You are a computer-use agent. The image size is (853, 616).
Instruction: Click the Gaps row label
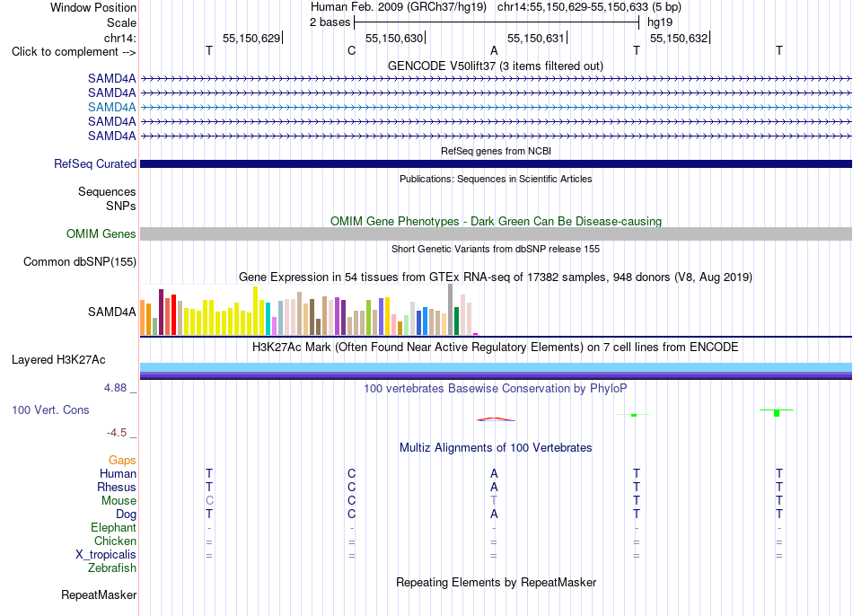point(122,461)
